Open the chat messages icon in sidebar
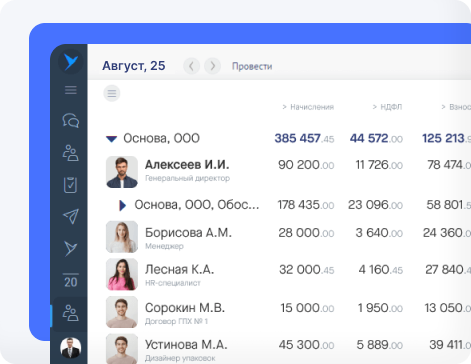Screen dimensions: 471x364 [x=71, y=120]
